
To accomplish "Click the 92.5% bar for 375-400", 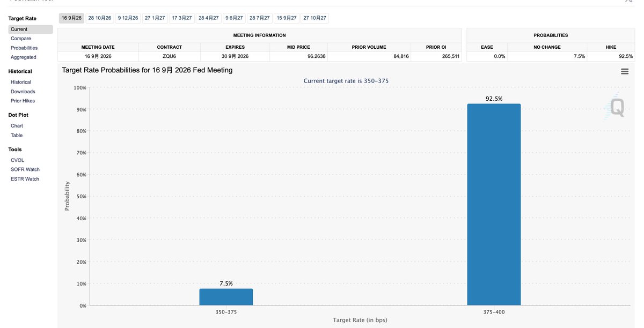I will click(x=494, y=205).
